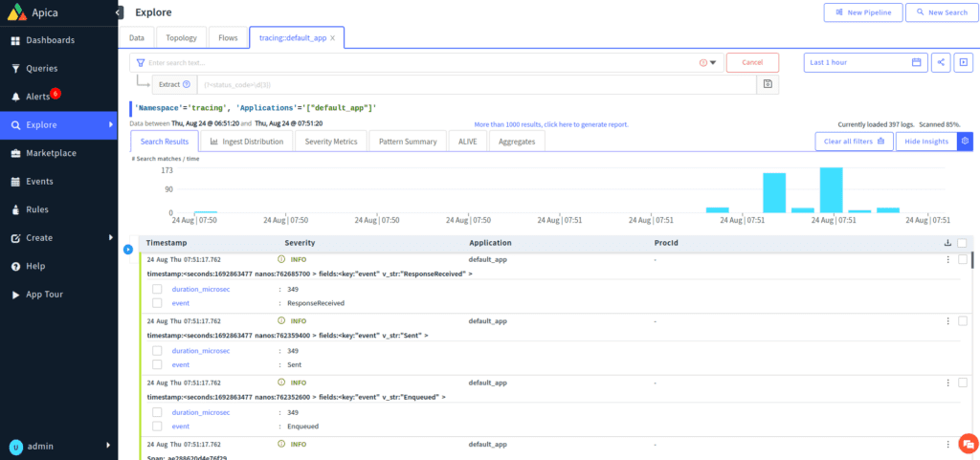This screenshot has height=460, width=980.
Task: Open search history dropdown arrow in search bar
Action: coord(713,63)
